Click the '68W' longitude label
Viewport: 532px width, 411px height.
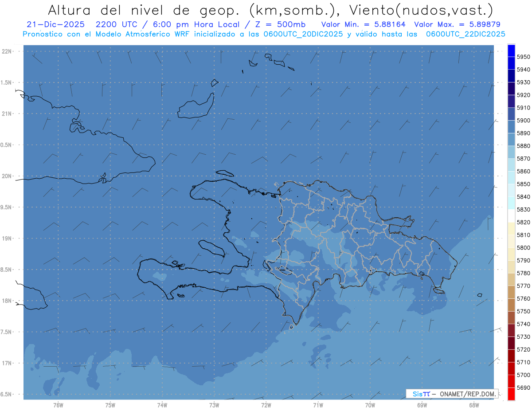pos(474,405)
